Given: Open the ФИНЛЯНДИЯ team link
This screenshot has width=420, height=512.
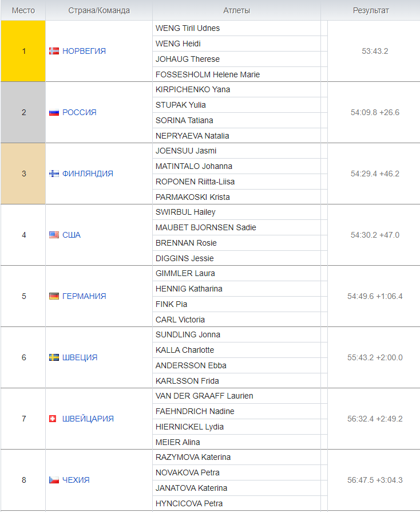Looking at the screenshot, I should point(88,174).
